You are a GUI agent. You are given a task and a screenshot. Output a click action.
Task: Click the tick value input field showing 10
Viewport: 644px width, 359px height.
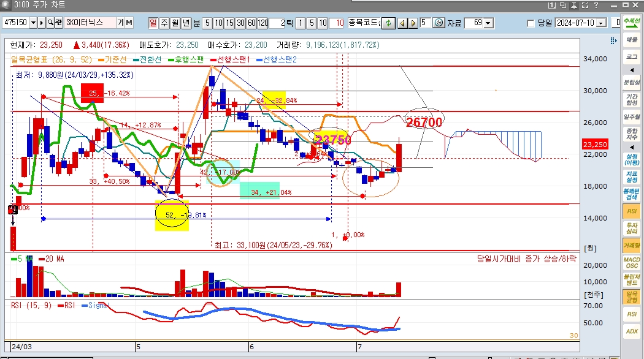pyautogui.click(x=337, y=23)
